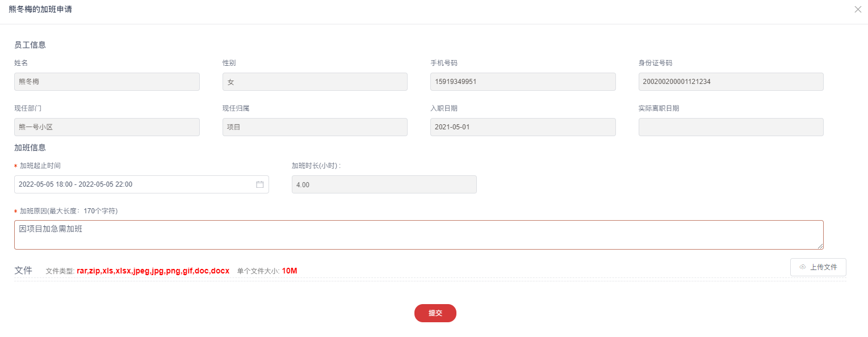Click the 现任部门 field 熊一号小区
868x337 pixels.
coord(107,127)
